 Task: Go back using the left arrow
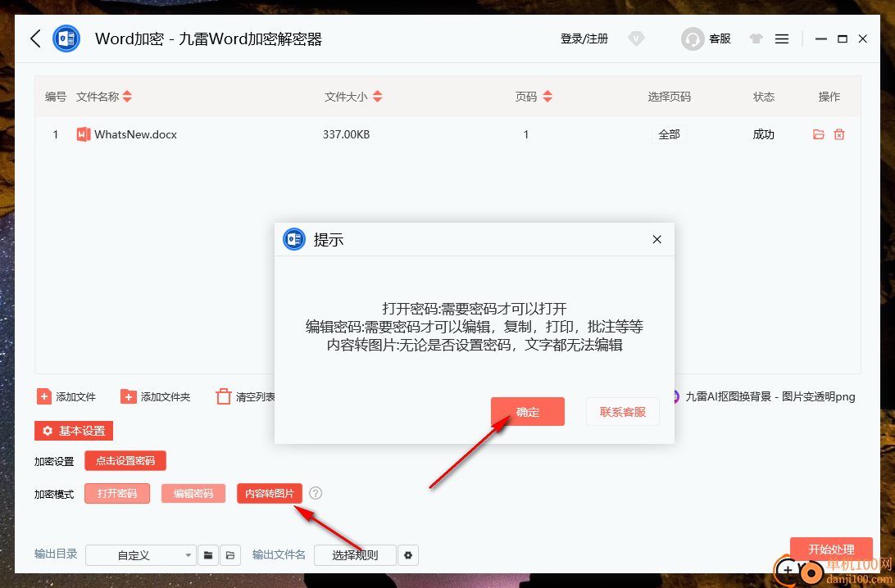(35, 38)
